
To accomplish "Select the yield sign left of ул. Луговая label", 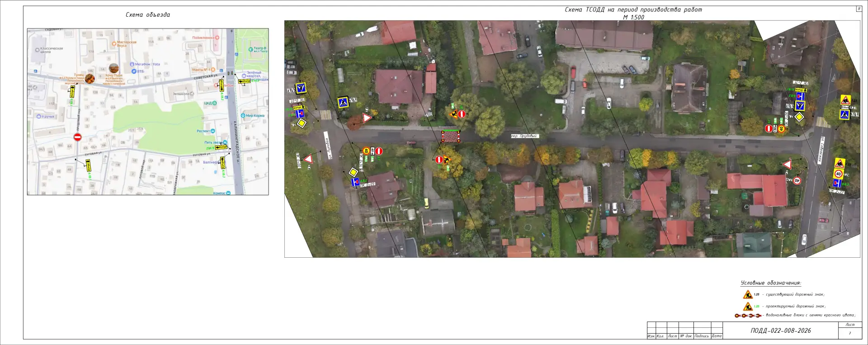I will click(308, 159).
